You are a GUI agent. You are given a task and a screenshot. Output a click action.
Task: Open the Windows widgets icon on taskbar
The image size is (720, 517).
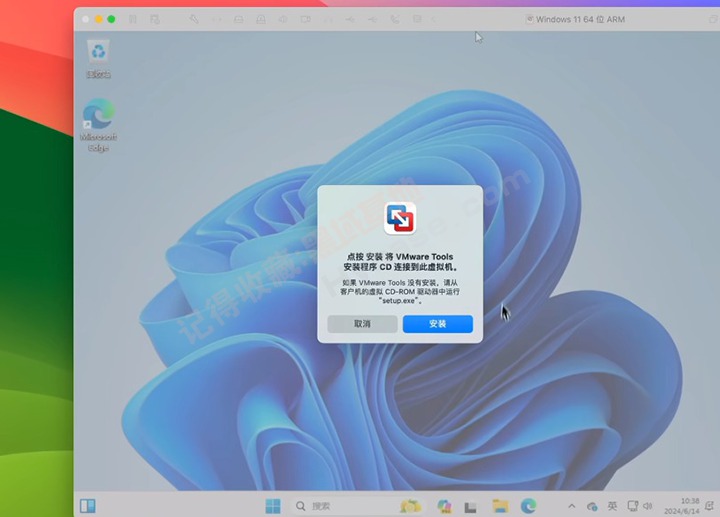coord(88,506)
